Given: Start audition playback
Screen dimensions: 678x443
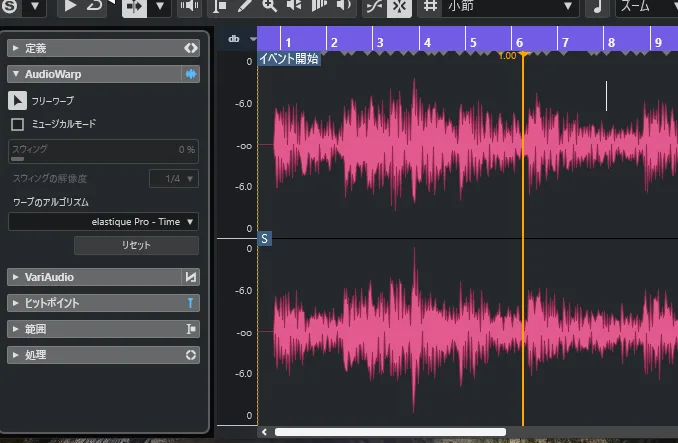Looking at the screenshot, I should click(70, 7).
